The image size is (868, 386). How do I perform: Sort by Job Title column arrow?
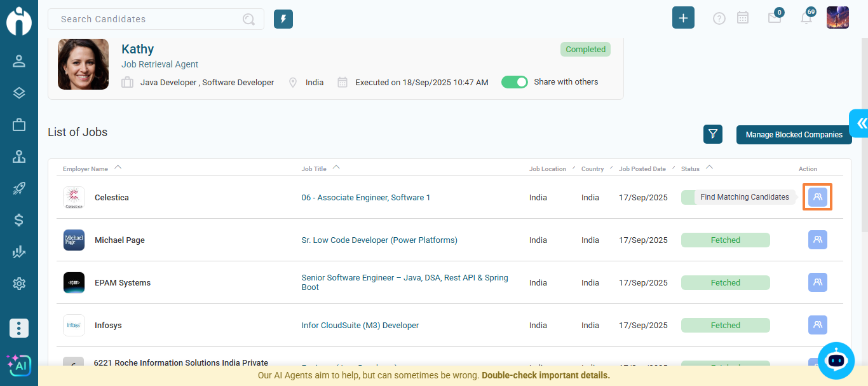336,168
